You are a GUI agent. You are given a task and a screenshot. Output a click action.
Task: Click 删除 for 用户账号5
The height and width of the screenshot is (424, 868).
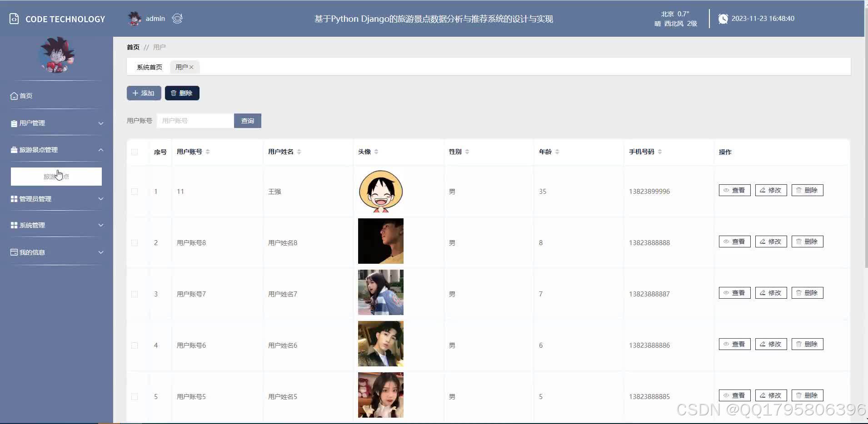point(807,395)
